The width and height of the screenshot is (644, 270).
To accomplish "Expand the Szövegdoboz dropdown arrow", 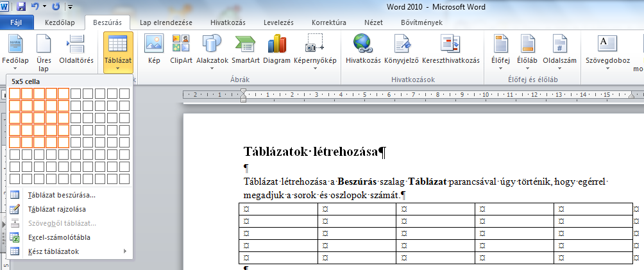I will pyautogui.click(x=607, y=68).
